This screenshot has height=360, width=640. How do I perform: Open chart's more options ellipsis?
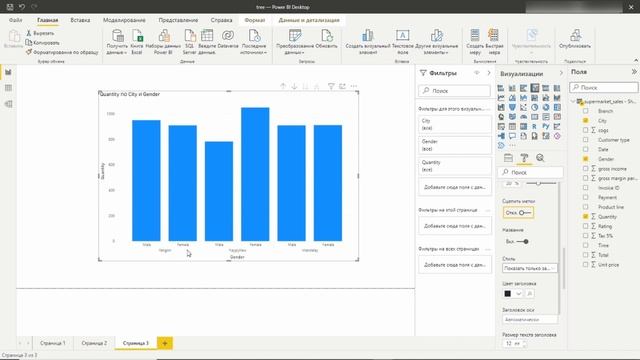pos(354,86)
